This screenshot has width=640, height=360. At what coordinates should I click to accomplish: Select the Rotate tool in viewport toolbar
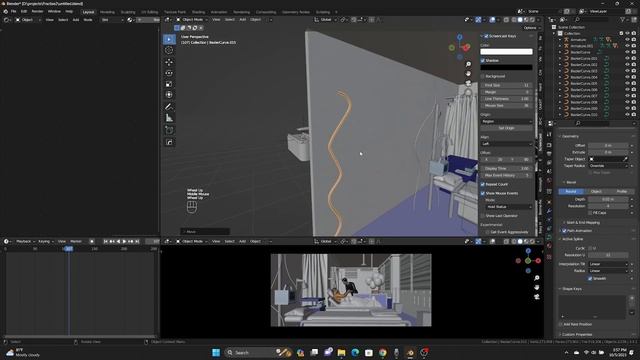(169, 73)
